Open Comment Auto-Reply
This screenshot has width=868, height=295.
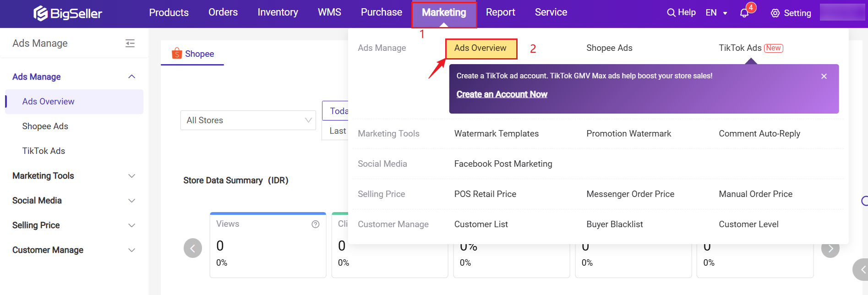[x=759, y=134]
